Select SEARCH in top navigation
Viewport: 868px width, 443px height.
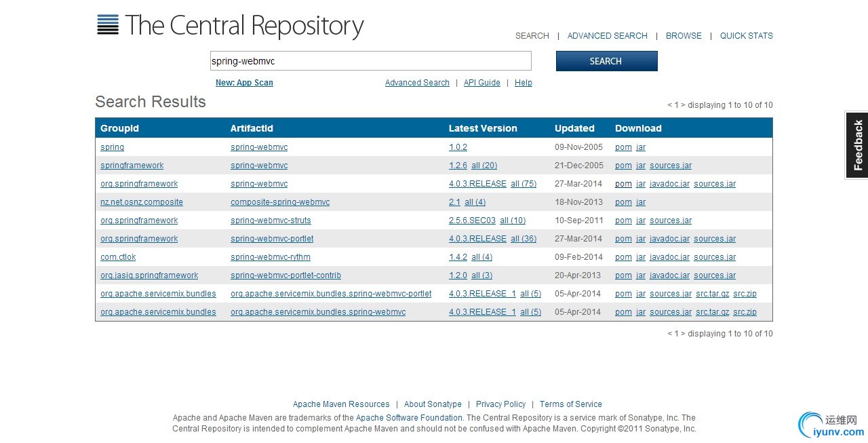(532, 36)
